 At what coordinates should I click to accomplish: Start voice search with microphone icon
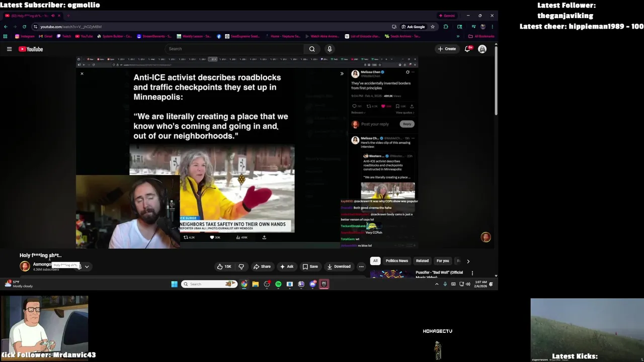[x=330, y=49]
